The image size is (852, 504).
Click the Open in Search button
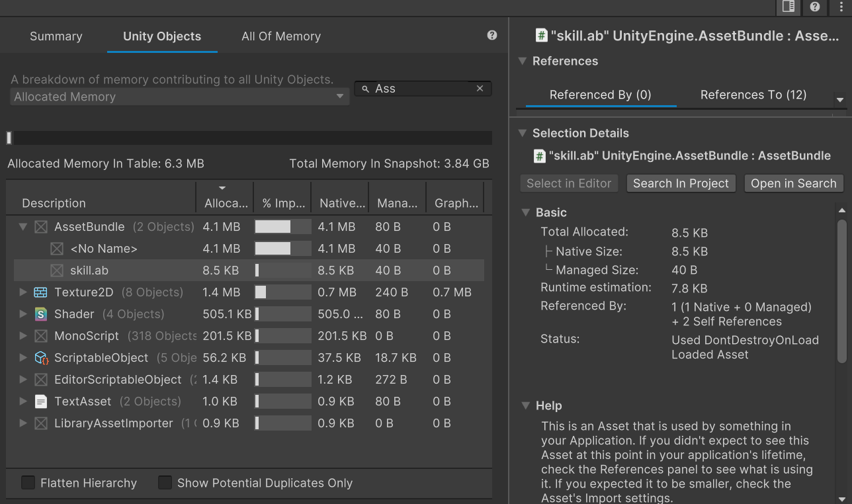(x=793, y=183)
